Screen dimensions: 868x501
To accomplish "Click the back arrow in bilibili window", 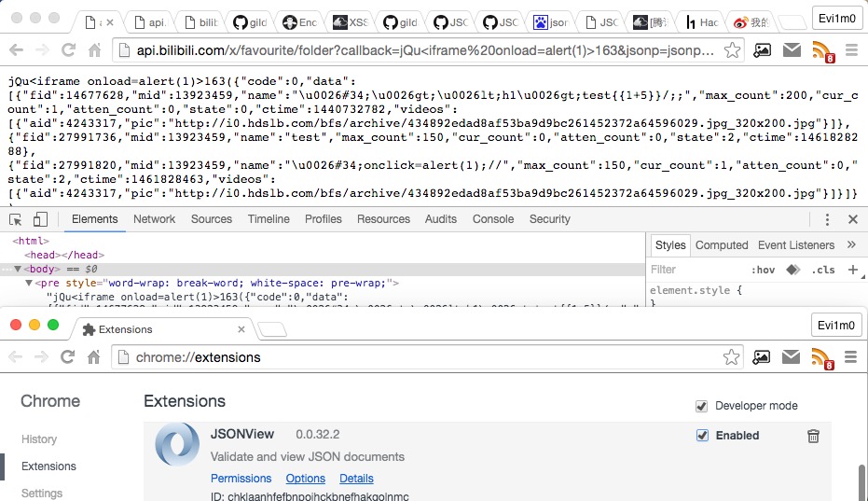I will click(17, 50).
